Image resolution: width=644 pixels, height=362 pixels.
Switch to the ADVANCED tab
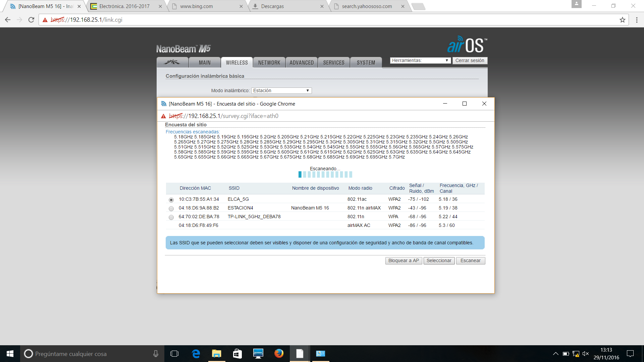(302, 62)
